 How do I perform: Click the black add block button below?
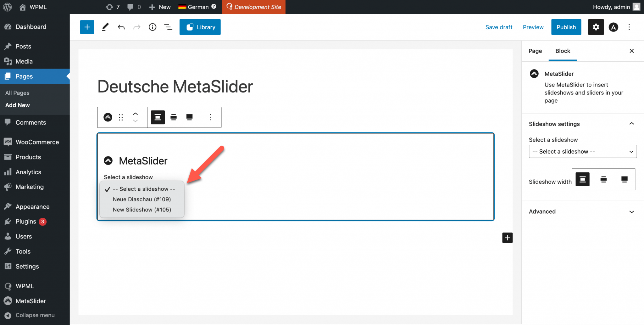(x=507, y=238)
